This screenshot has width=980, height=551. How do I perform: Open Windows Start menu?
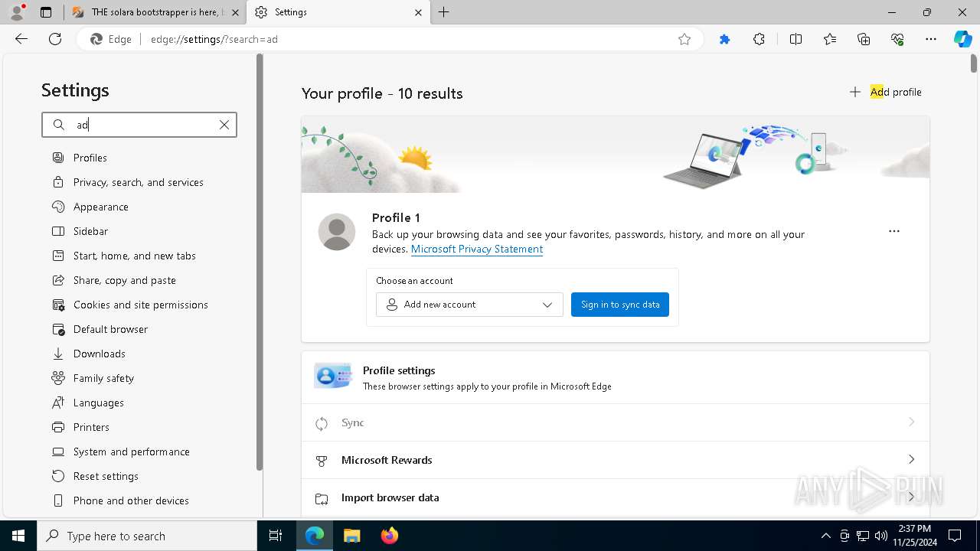point(18,536)
